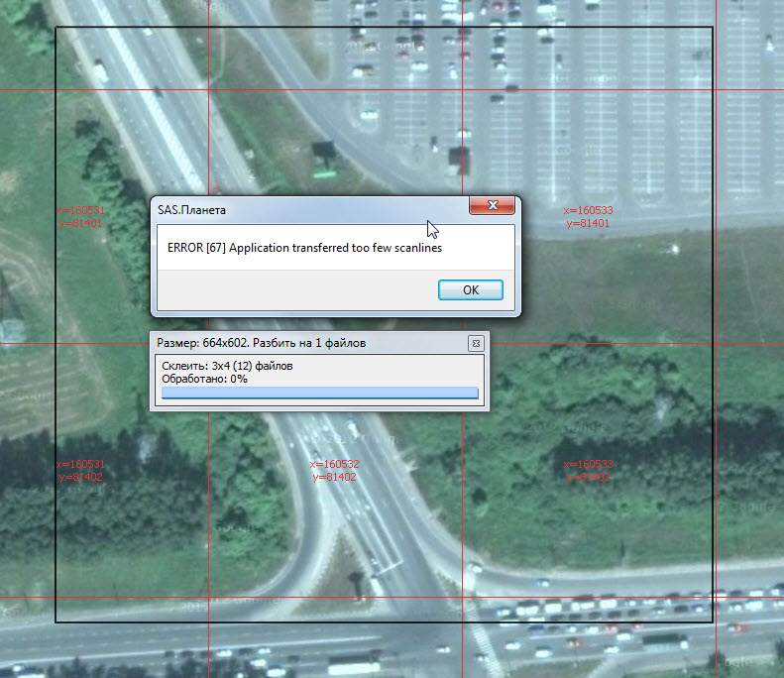Click the white truck on the upper-left highway
Viewport: 784px width, 678px height.
(x=100, y=70)
